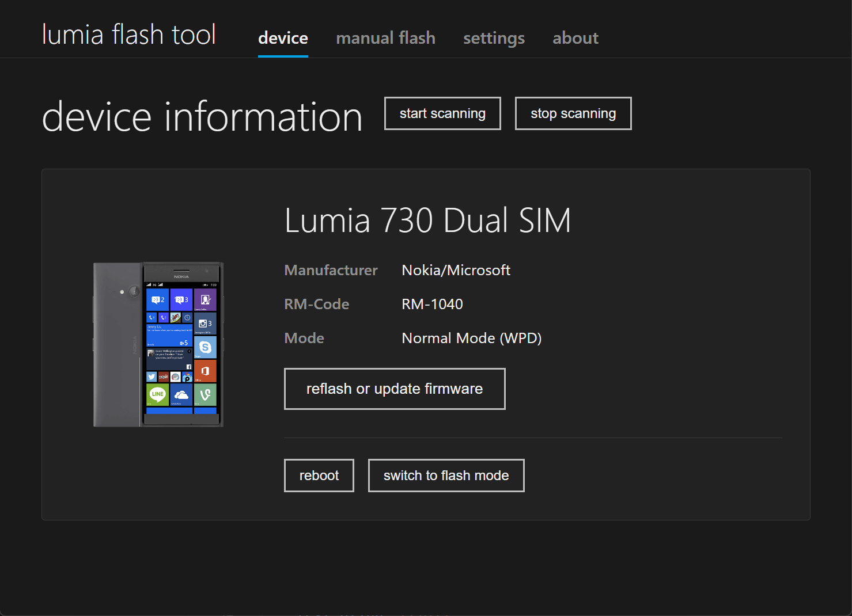Click the Skype tile on the phone picture
Viewport: 852px width, 616px height.
205,347
